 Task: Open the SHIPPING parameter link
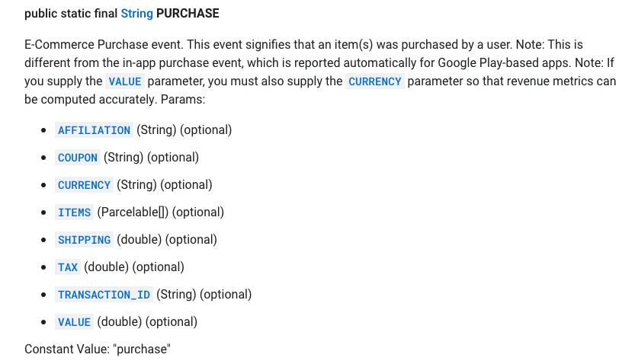(84, 240)
